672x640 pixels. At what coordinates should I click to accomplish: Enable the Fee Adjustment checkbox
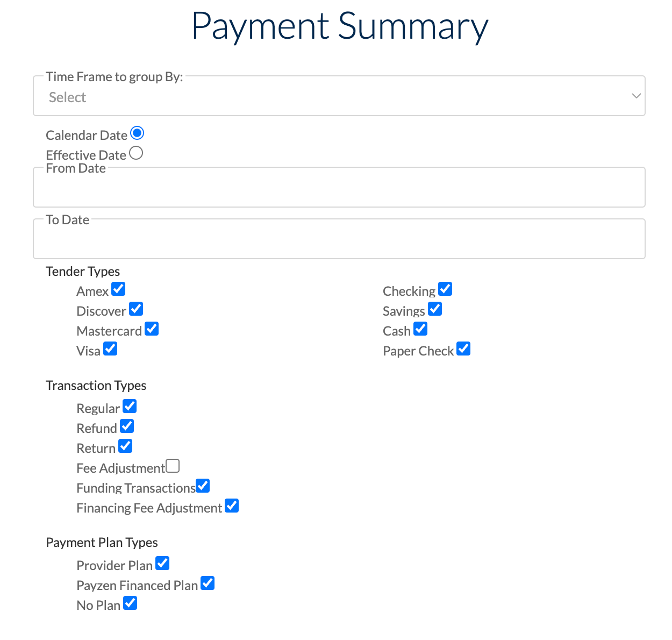point(172,466)
